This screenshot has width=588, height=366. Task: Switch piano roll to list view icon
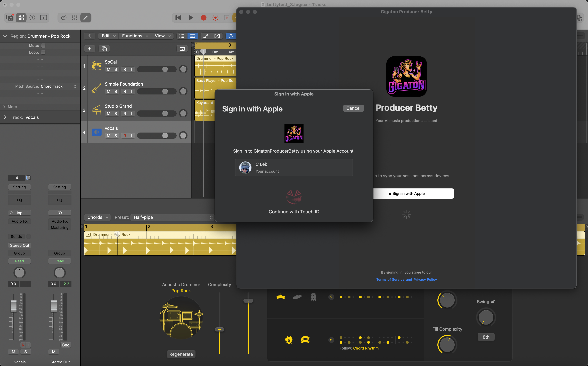coord(193,36)
